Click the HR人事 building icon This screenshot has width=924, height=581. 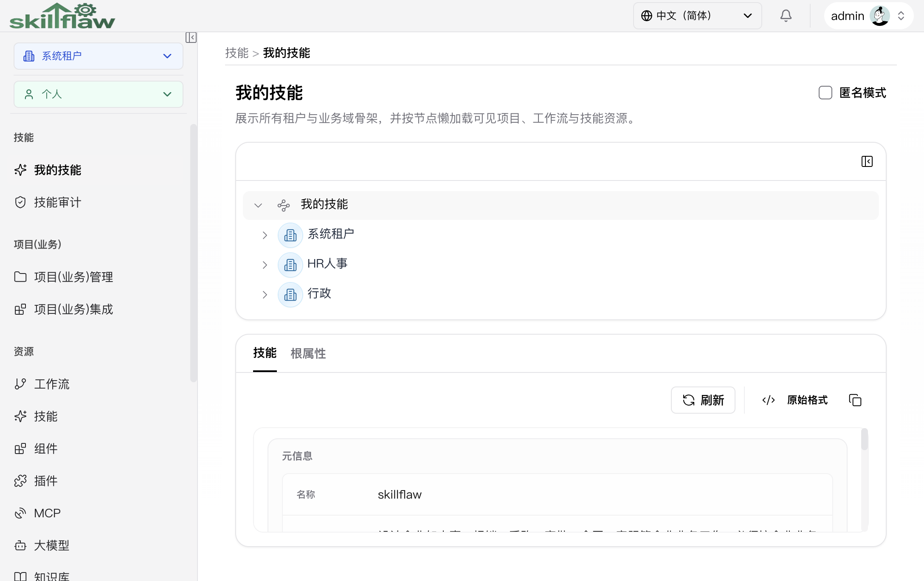tap(290, 265)
